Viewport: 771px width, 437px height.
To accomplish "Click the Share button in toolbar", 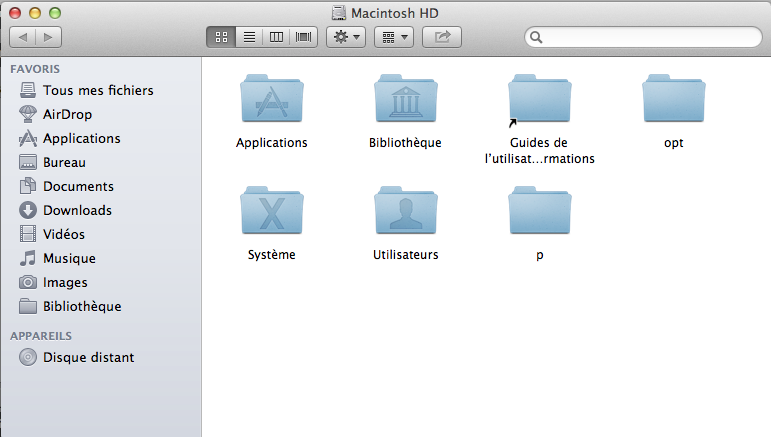I will 442,37.
